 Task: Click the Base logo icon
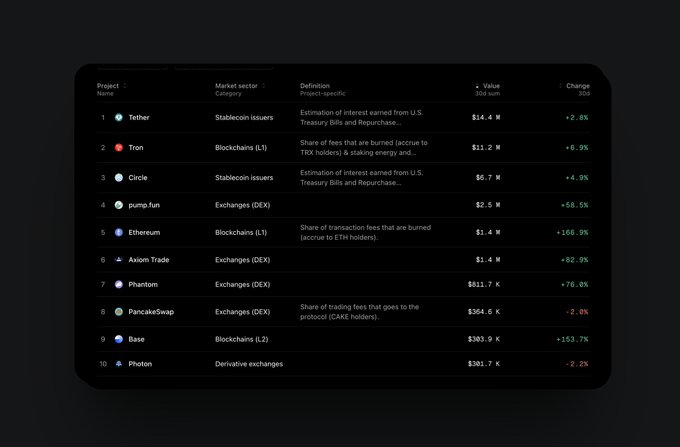pyautogui.click(x=118, y=339)
